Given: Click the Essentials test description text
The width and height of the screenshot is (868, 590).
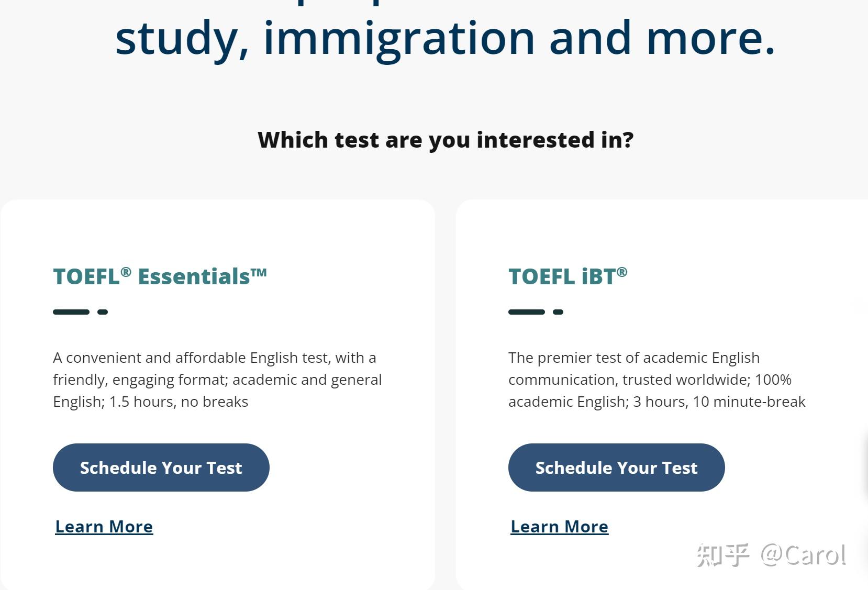Looking at the screenshot, I should pyautogui.click(x=217, y=380).
